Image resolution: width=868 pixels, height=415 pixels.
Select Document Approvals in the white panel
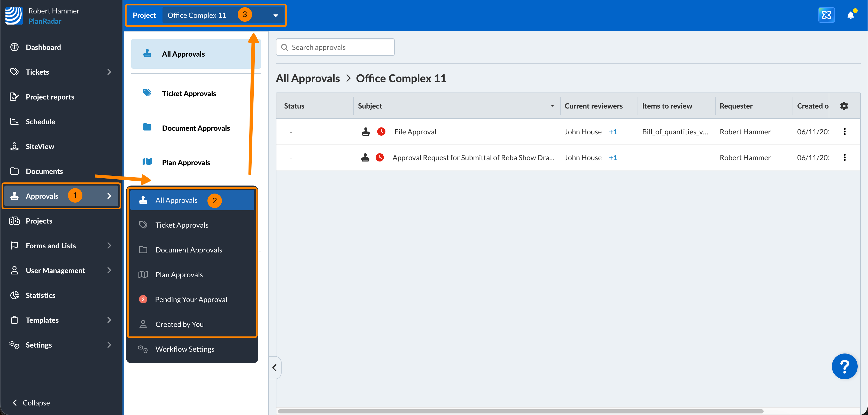point(196,128)
